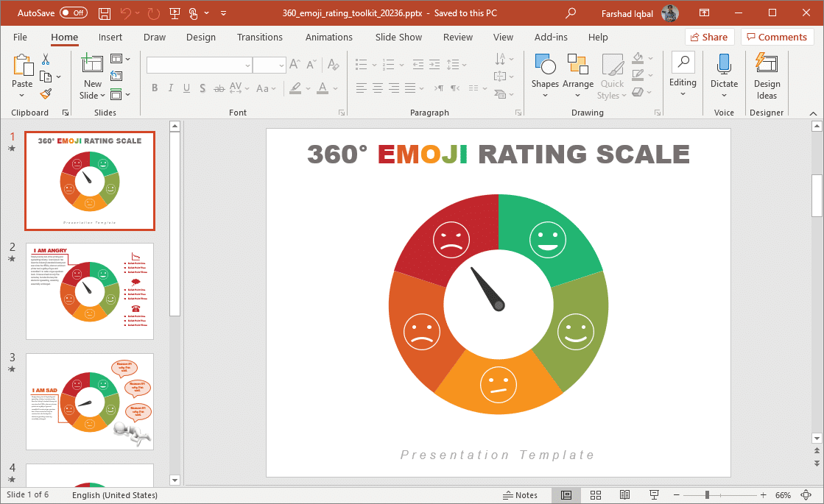Toggle the Notes pane
Viewport: 824px width, 504px height.
click(520, 495)
